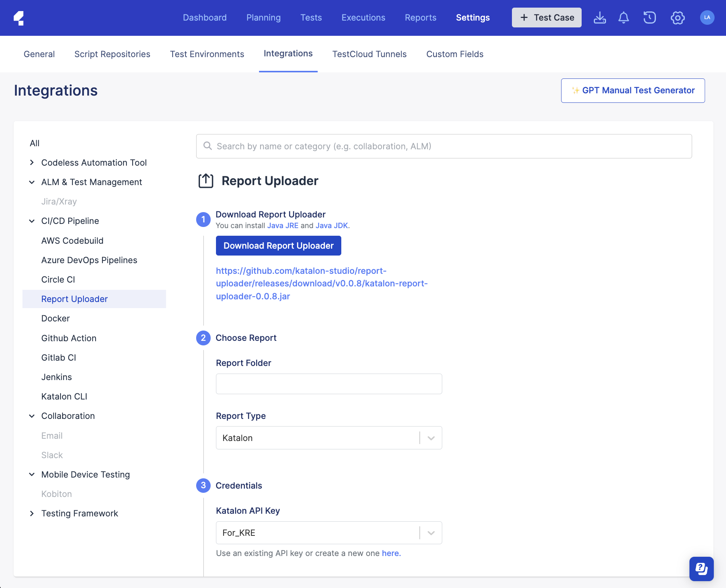Screen dimensions: 726x588
Task: Open the Downloads icon in top bar
Action: coord(600,18)
